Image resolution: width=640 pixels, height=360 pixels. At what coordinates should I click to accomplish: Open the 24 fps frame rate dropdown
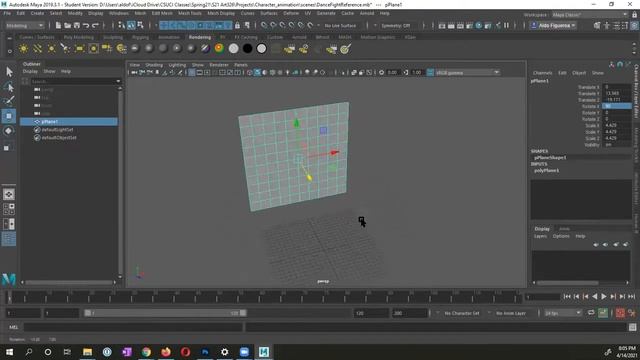pos(562,313)
